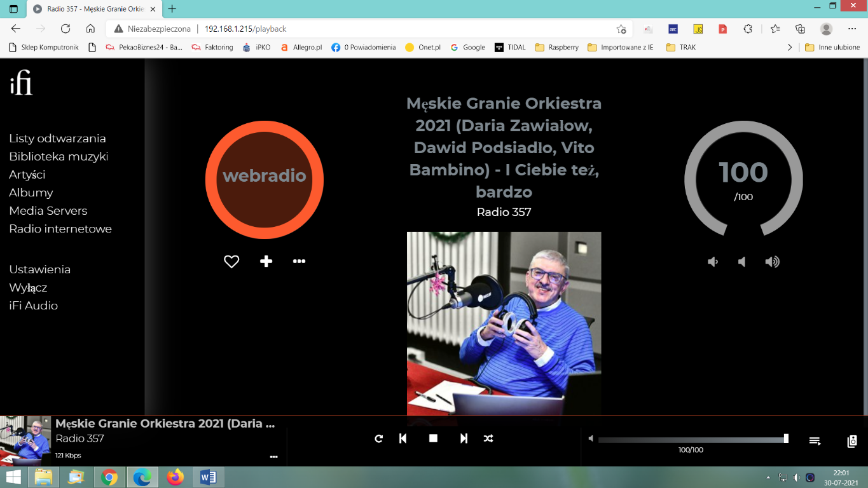Open the iFi Audio link
This screenshot has width=868, height=488.
[33, 306]
